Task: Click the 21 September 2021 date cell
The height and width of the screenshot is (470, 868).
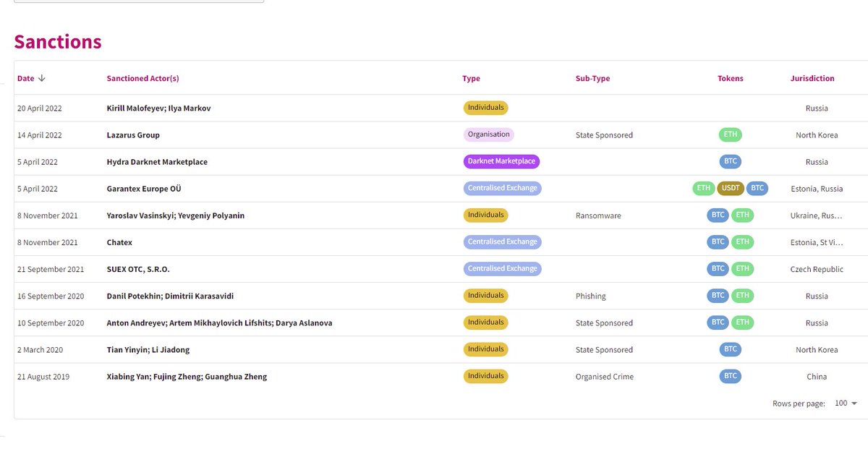Action: pyautogui.click(x=51, y=269)
